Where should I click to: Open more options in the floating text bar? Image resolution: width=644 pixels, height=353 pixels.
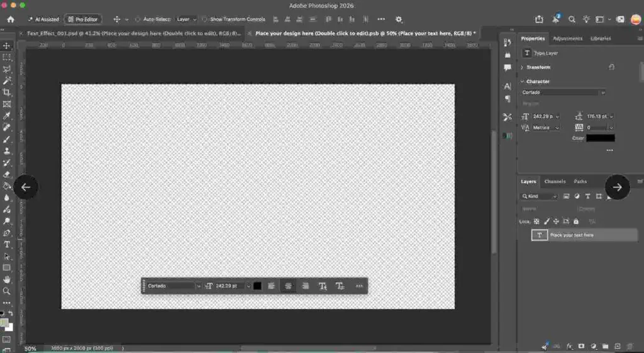(359, 286)
